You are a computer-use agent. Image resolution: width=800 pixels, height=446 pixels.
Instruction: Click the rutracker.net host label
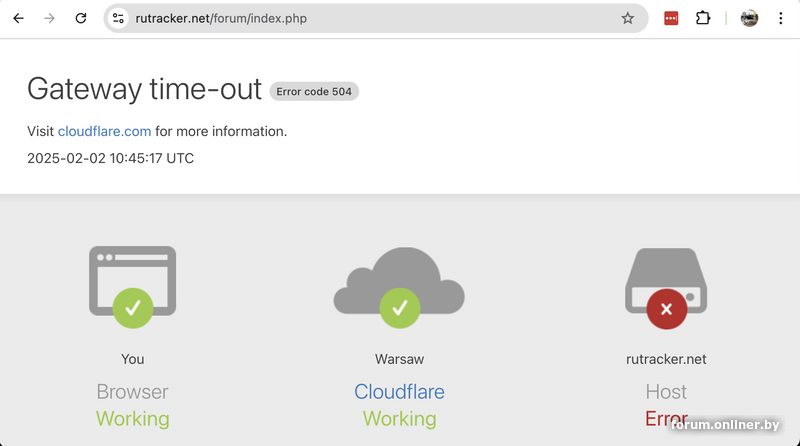[x=666, y=359]
